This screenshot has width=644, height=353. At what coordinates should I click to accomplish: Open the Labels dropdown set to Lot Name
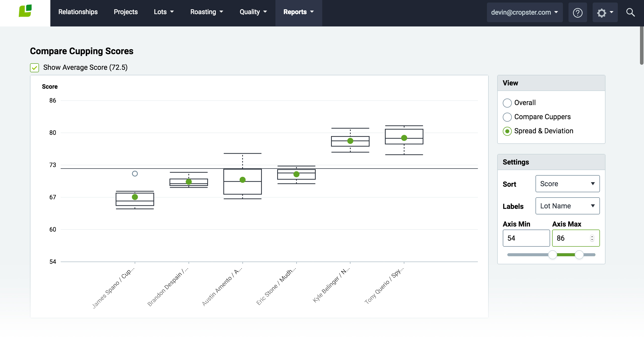point(567,206)
